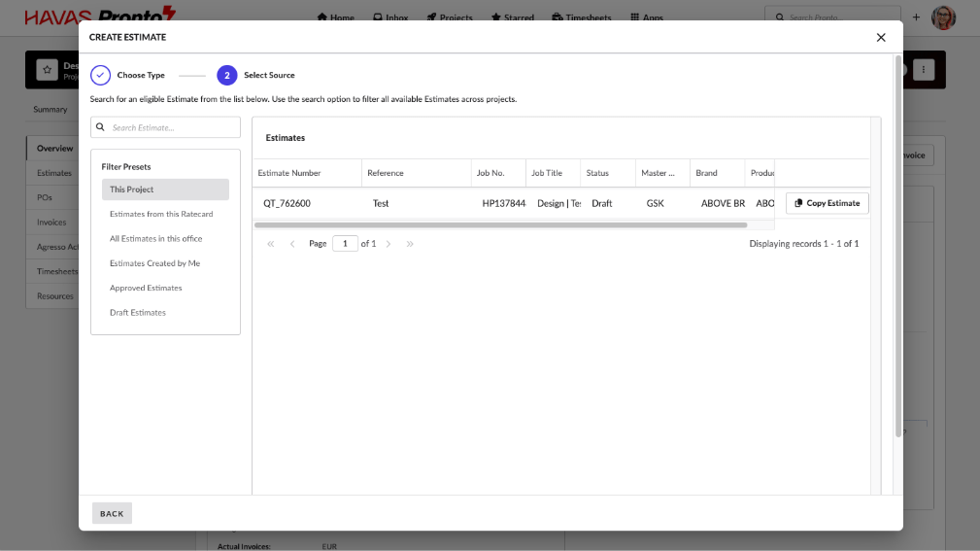980x551 pixels.
Task: Click the Back button
Action: [112, 513]
